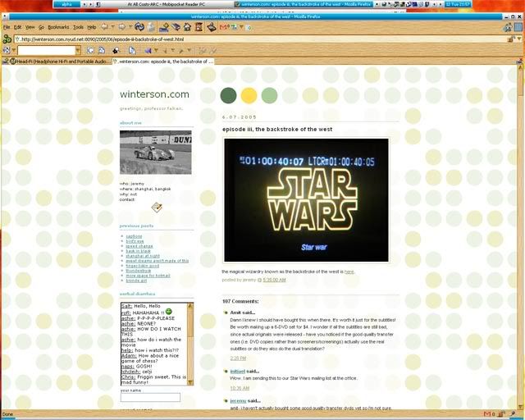Click the 'your name' chat input field
Viewport: 525px width, 420px height.
click(150, 398)
